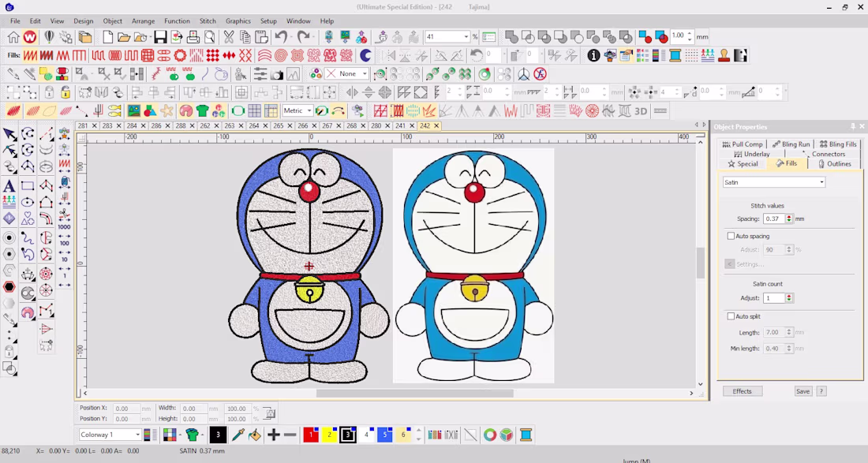Toggle the proportional scaling lock icon

(x=270, y=413)
